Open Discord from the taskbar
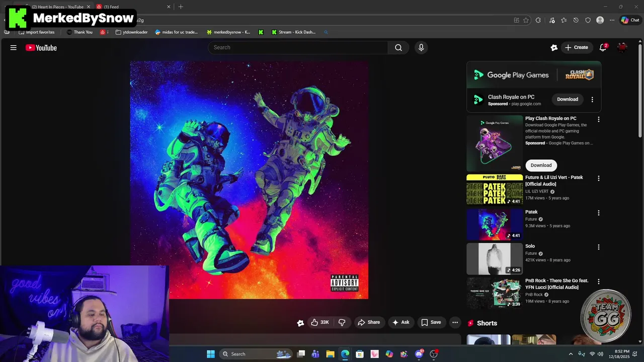 (419, 354)
